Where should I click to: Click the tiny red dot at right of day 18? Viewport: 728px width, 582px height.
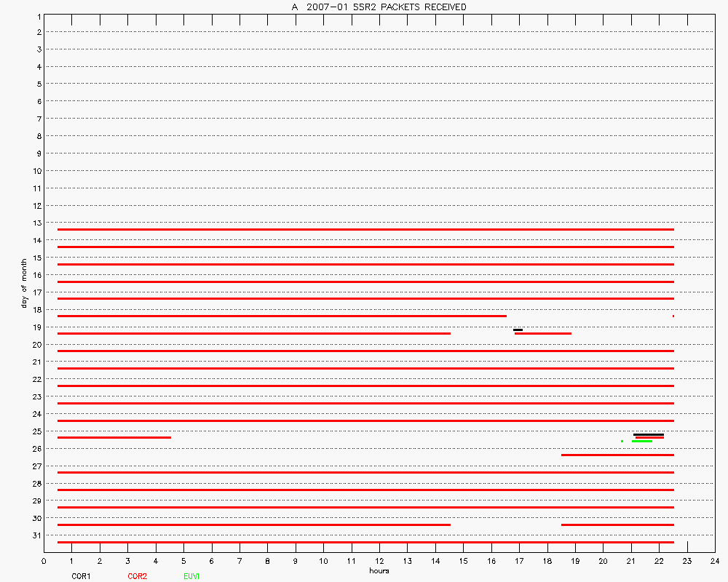pos(673,316)
